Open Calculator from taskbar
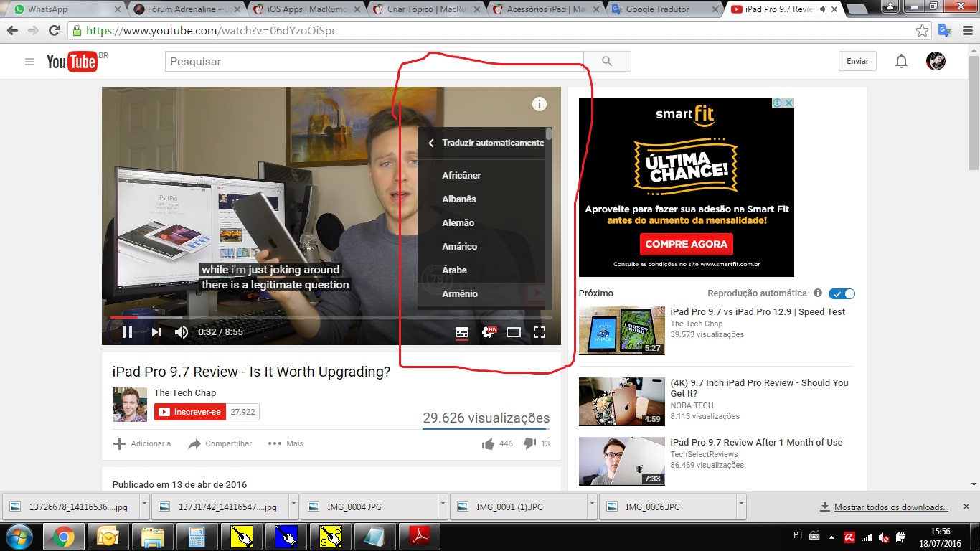The image size is (980, 551). coord(196,537)
